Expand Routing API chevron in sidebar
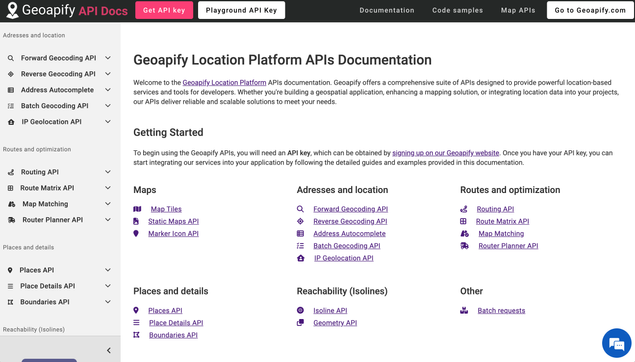Viewport: 635px width, 362px height. (x=108, y=172)
